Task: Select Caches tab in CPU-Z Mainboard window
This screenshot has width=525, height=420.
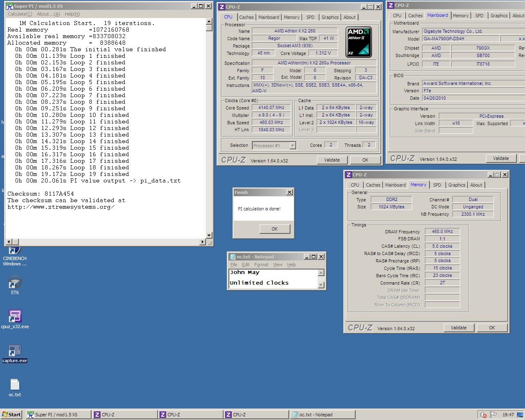Action: (x=415, y=16)
